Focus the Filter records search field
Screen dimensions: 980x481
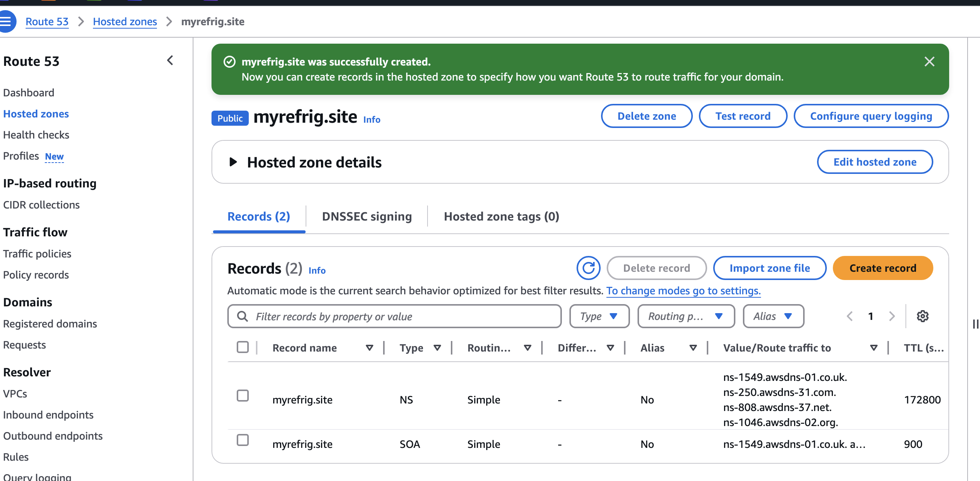coord(394,316)
